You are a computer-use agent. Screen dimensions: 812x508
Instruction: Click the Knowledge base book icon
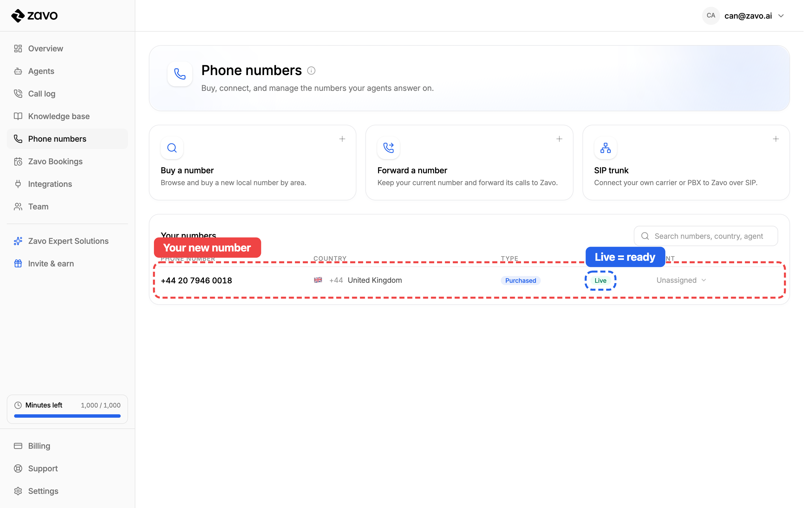18,116
